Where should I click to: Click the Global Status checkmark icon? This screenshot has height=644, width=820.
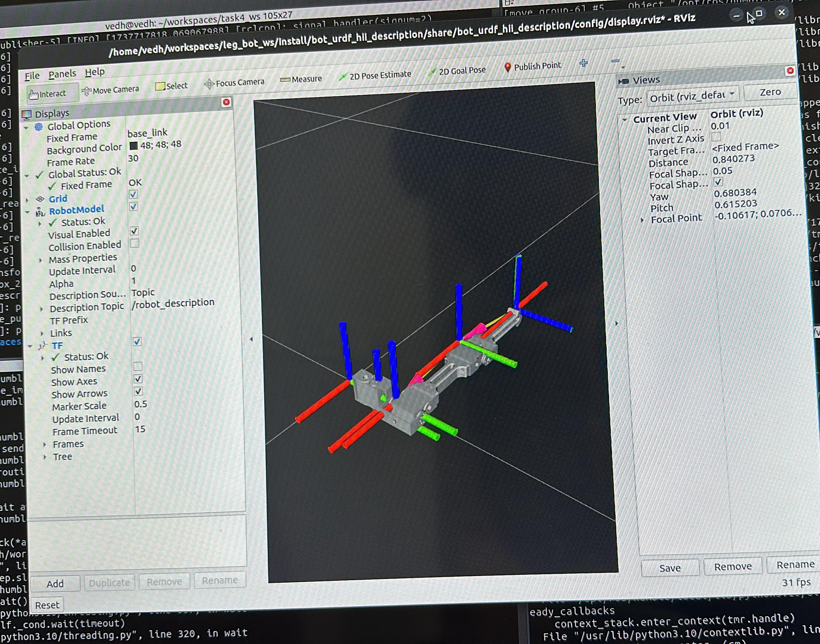[39, 175]
